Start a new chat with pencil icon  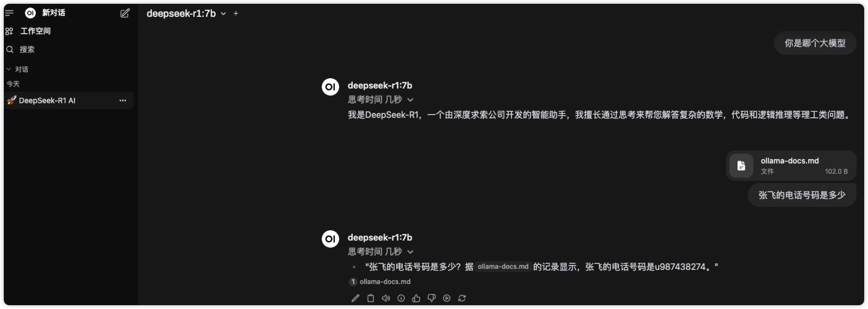[125, 13]
